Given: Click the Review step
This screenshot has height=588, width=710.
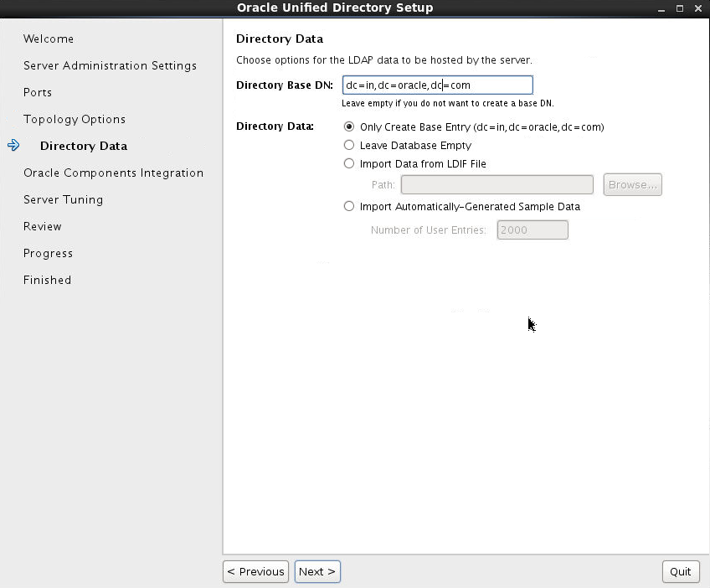Looking at the screenshot, I should point(43,226).
